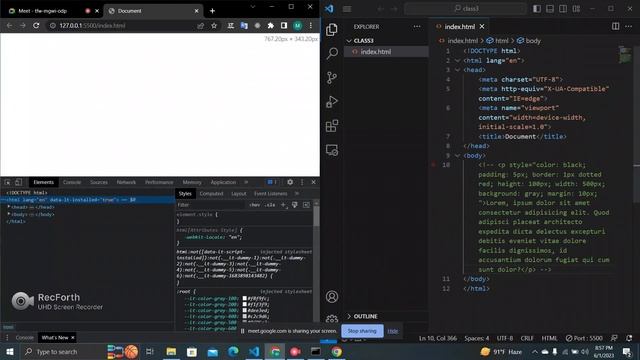
Task: Show more Styles sidebar tabs chevron
Action: [297, 193]
